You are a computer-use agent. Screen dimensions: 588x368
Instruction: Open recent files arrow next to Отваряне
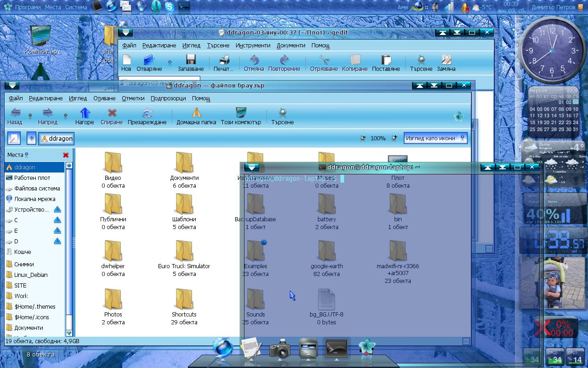[170, 63]
